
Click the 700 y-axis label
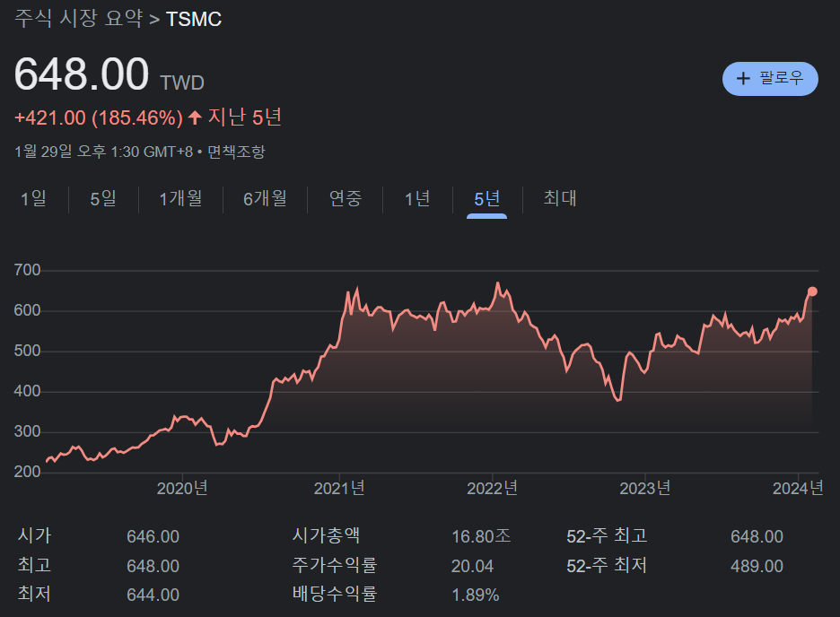pos(27,270)
